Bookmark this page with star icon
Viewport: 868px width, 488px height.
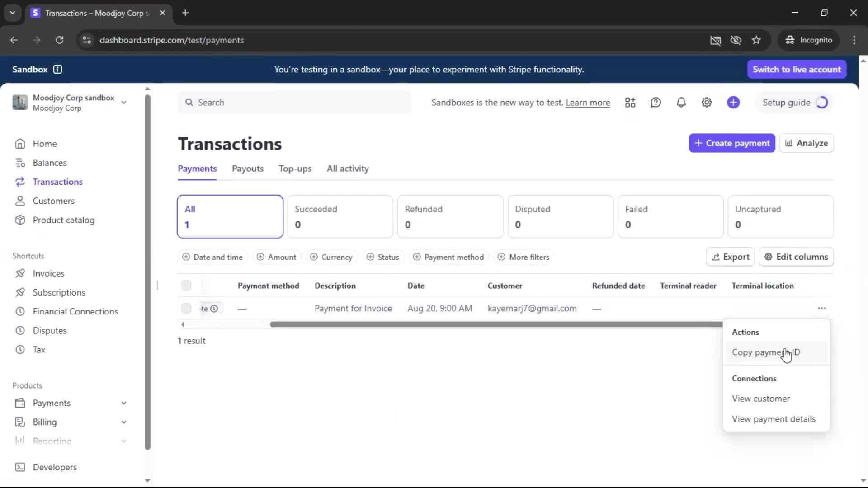pyautogui.click(x=756, y=40)
